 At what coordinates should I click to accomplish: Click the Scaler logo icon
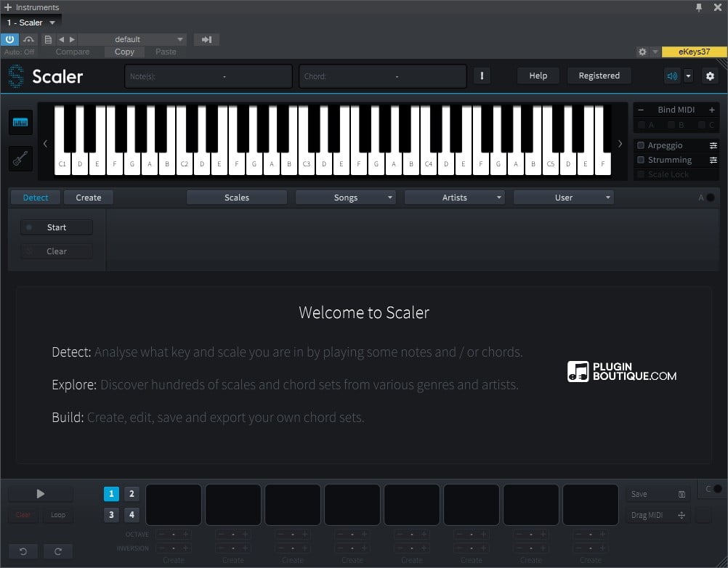(16, 76)
